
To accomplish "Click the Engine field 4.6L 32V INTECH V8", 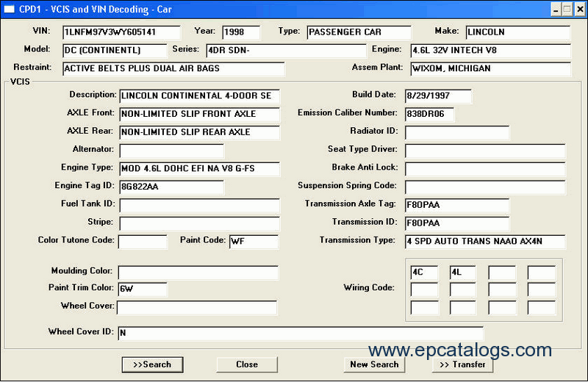I will [x=491, y=50].
